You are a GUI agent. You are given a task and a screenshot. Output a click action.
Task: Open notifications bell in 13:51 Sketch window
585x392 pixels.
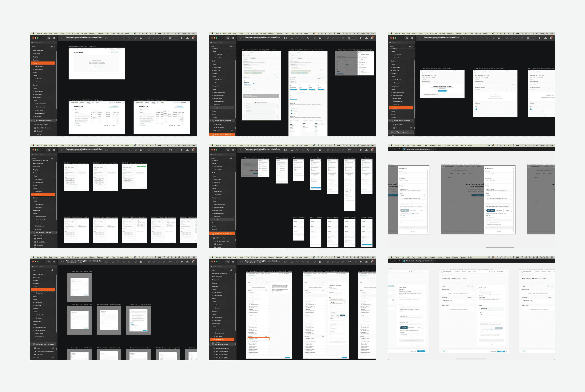click(551, 38)
